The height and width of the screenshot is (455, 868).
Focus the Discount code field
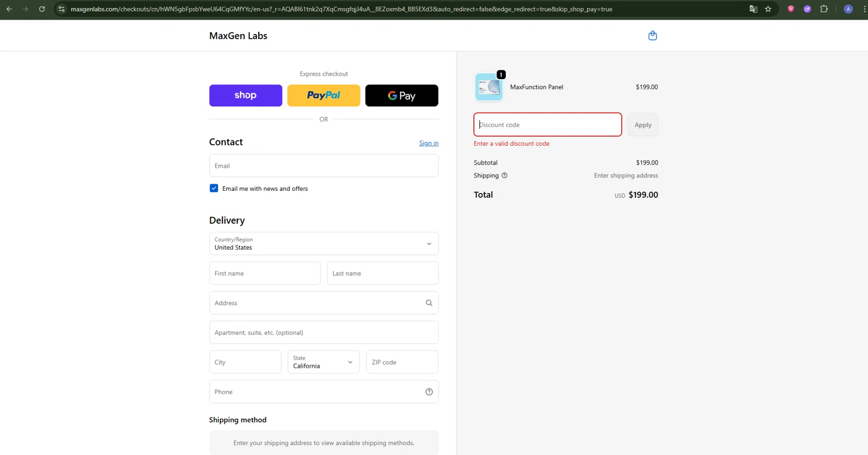click(547, 125)
